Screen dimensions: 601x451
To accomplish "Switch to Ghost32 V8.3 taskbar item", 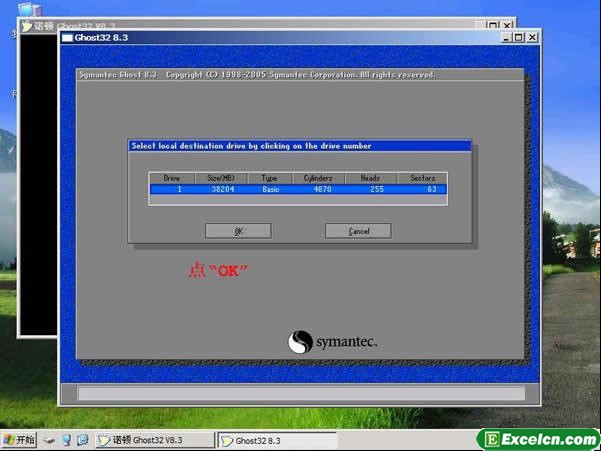I will [155, 440].
